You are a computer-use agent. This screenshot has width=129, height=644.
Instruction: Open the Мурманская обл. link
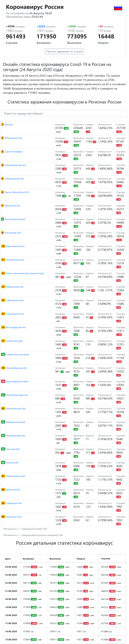click(15, 287)
